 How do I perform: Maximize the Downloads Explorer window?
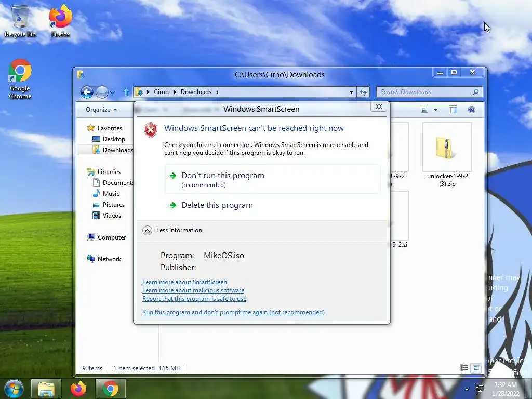point(454,72)
